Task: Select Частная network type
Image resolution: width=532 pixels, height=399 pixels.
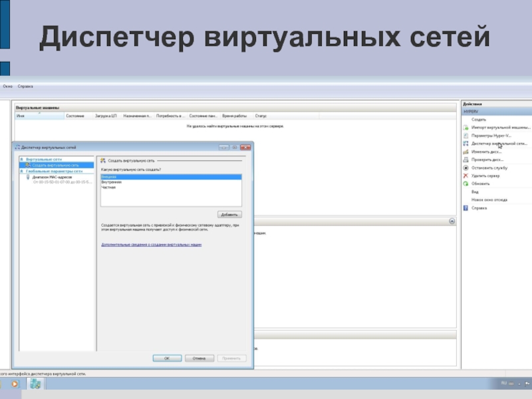Action: point(171,188)
